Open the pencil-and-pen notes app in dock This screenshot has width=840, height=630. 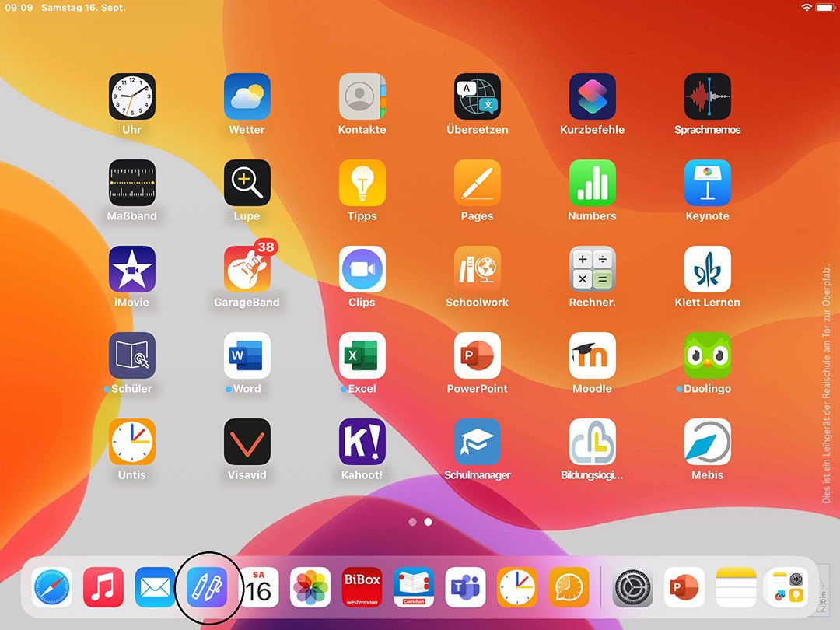pos(207,587)
